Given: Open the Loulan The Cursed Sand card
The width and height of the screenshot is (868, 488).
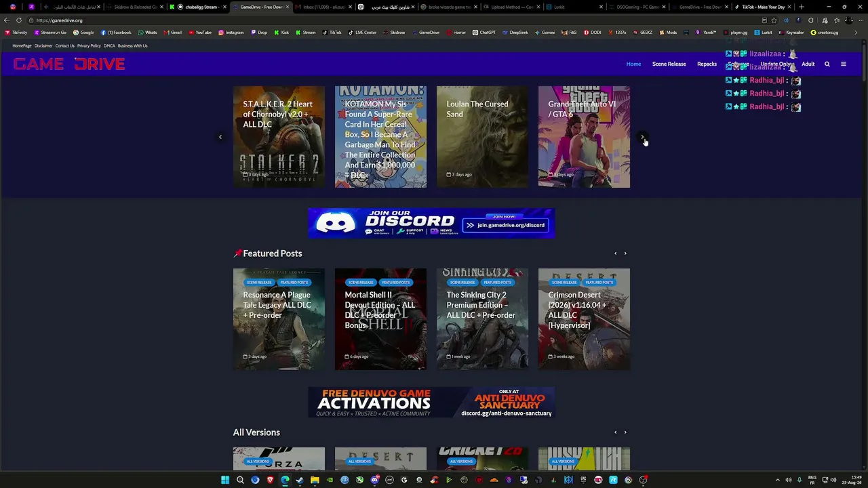Looking at the screenshot, I should [x=482, y=137].
